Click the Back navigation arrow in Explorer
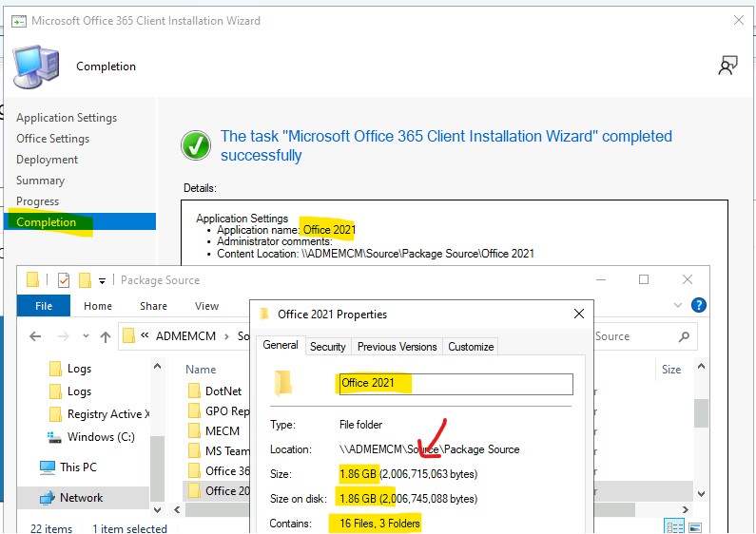This screenshot has height=534, width=756. click(x=35, y=336)
